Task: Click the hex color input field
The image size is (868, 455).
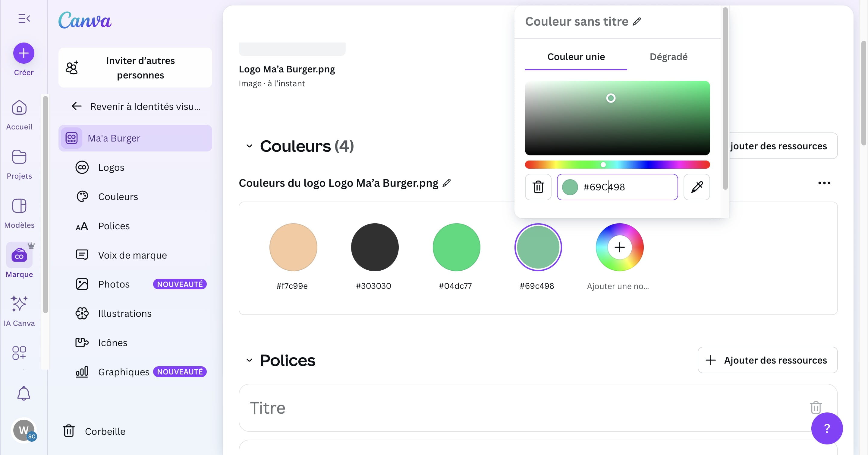Action: (627, 187)
